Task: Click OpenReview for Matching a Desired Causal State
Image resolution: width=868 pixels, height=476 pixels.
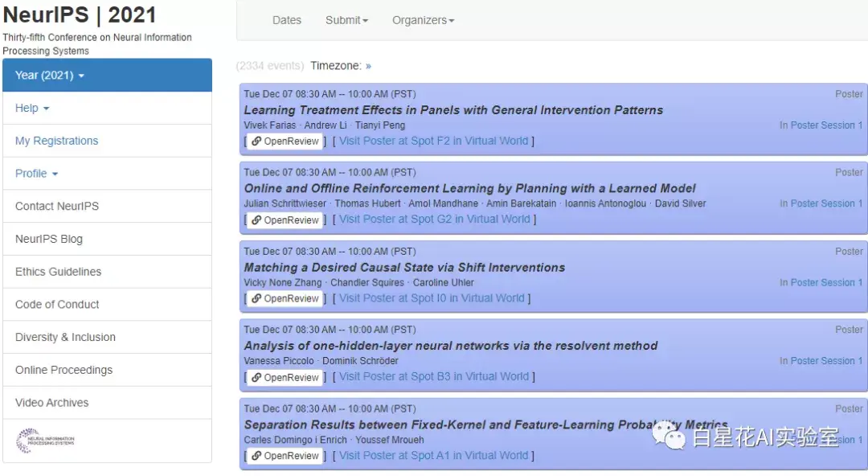Action: tap(284, 298)
